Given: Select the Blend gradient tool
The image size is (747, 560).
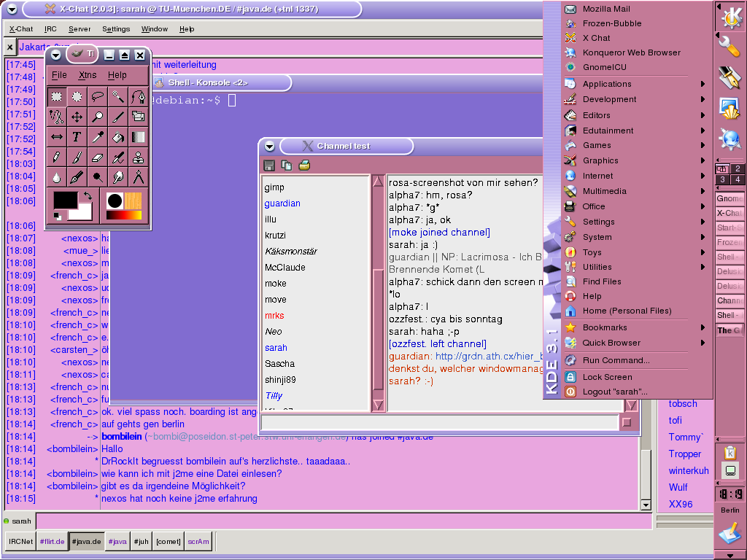Looking at the screenshot, I should tap(139, 137).
